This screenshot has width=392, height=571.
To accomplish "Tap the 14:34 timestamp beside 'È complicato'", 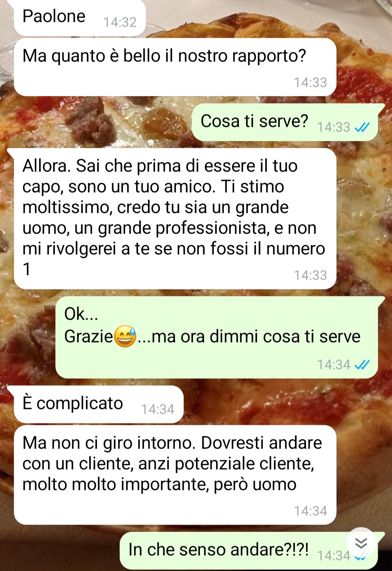I will pos(158,409).
